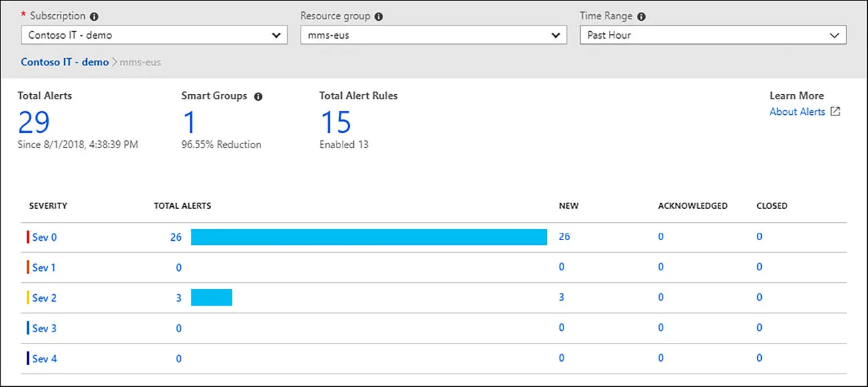The height and width of the screenshot is (387, 868).
Task: Open the Smart Groups count
Action: point(190,122)
